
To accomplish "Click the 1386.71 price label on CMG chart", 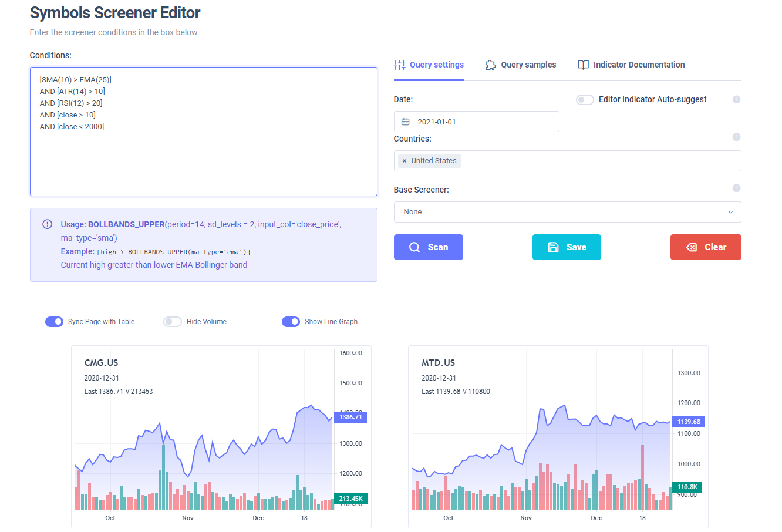I will coord(350,417).
